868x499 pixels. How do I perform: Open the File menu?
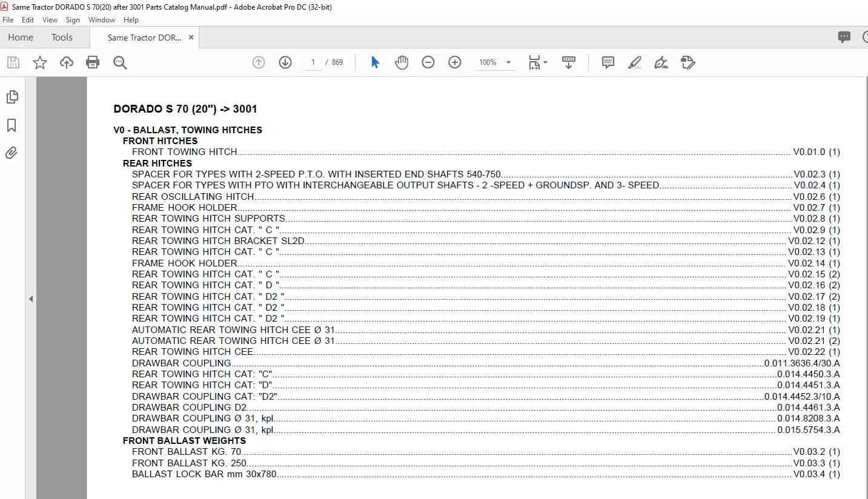click(8, 20)
